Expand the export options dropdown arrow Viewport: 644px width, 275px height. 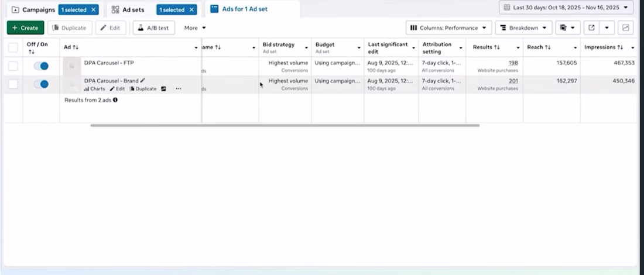tap(607, 28)
